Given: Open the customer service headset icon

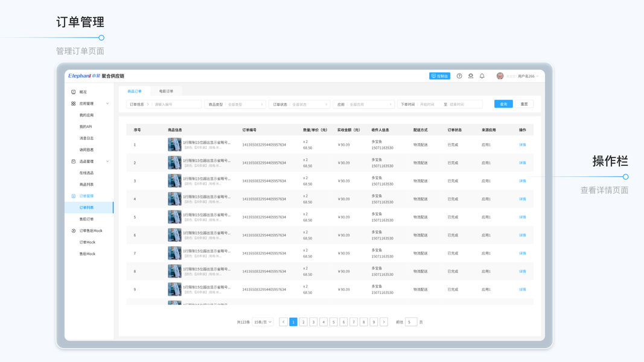Looking at the screenshot, I should pos(471,76).
